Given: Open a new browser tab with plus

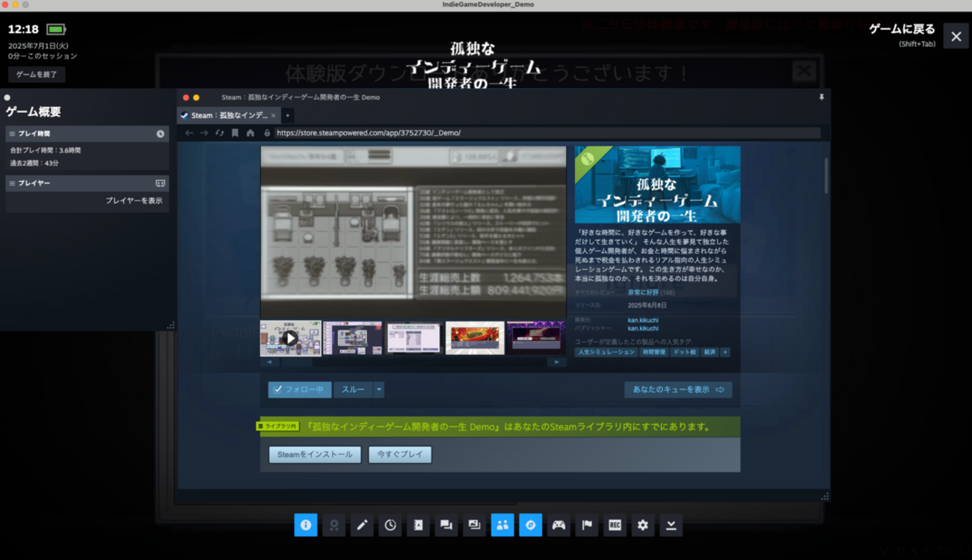Looking at the screenshot, I should point(287,115).
